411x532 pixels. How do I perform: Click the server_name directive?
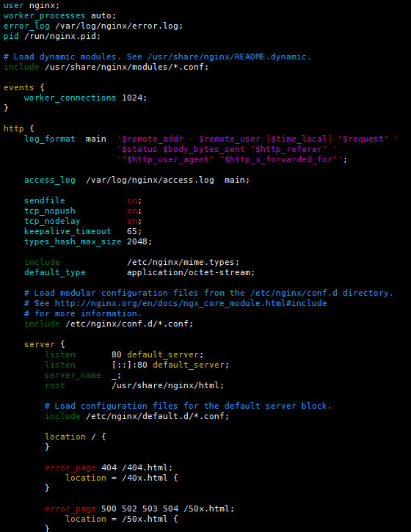(x=73, y=375)
